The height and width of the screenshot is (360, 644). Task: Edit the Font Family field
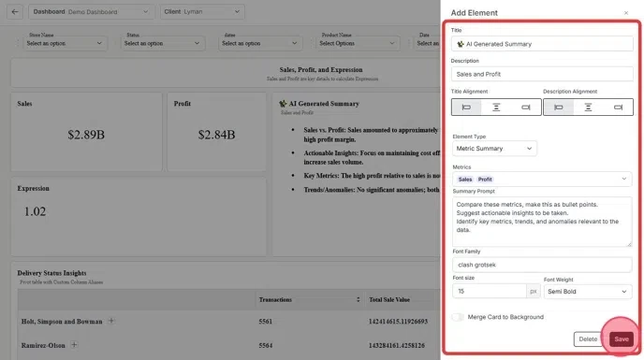point(542,265)
